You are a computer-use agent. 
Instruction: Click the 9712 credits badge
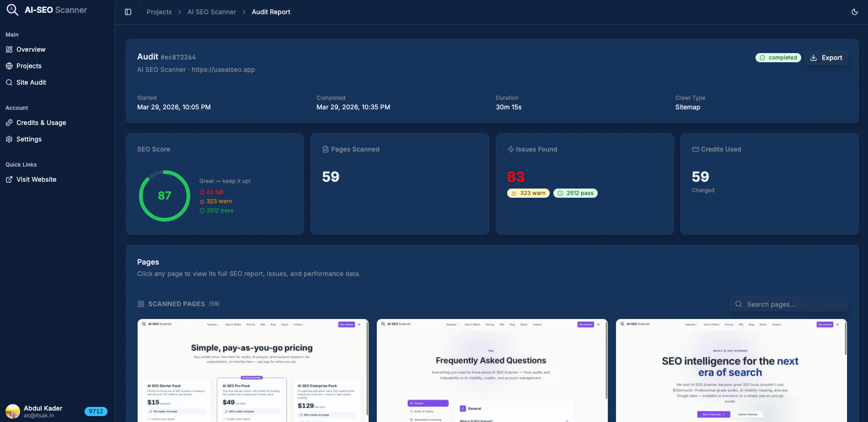(x=96, y=411)
